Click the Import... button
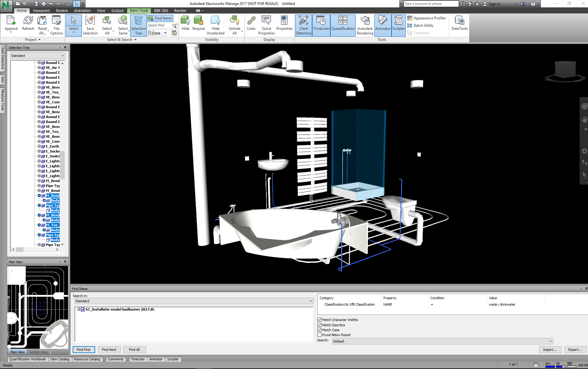This screenshot has width=588, height=369. tap(550, 350)
